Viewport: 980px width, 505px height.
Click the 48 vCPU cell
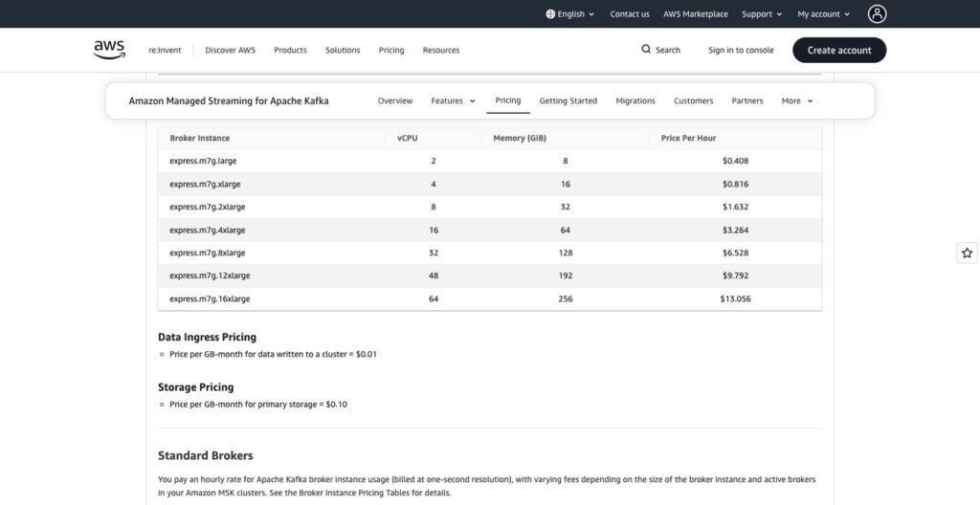tap(434, 275)
